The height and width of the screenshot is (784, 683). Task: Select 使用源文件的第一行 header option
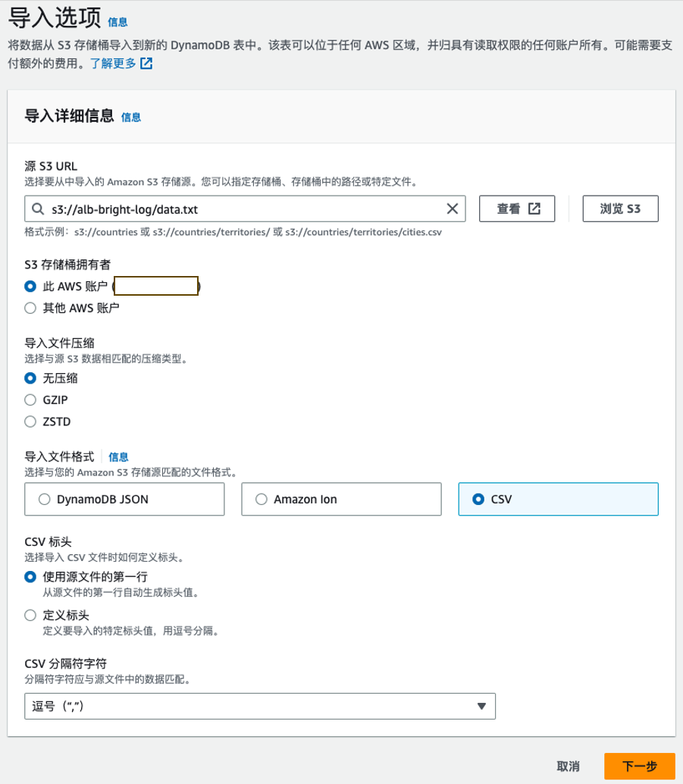(30, 577)
